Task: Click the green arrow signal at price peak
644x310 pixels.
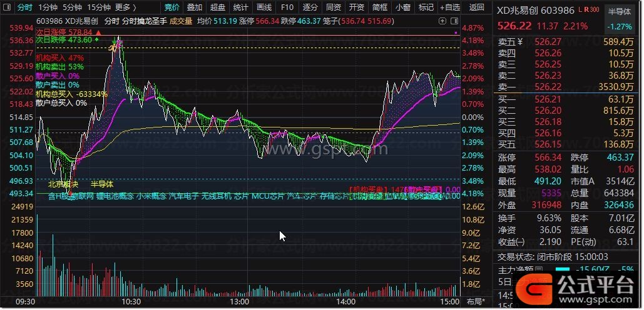Action: 115,41
